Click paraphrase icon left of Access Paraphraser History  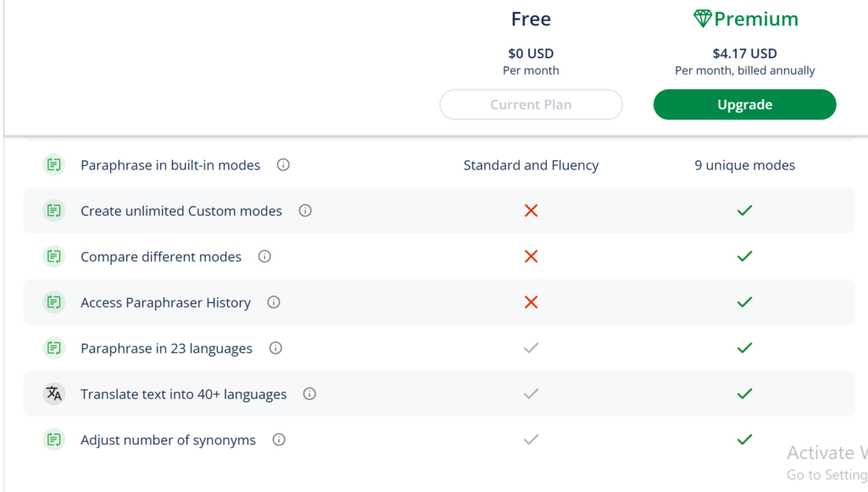pos(53,302)
